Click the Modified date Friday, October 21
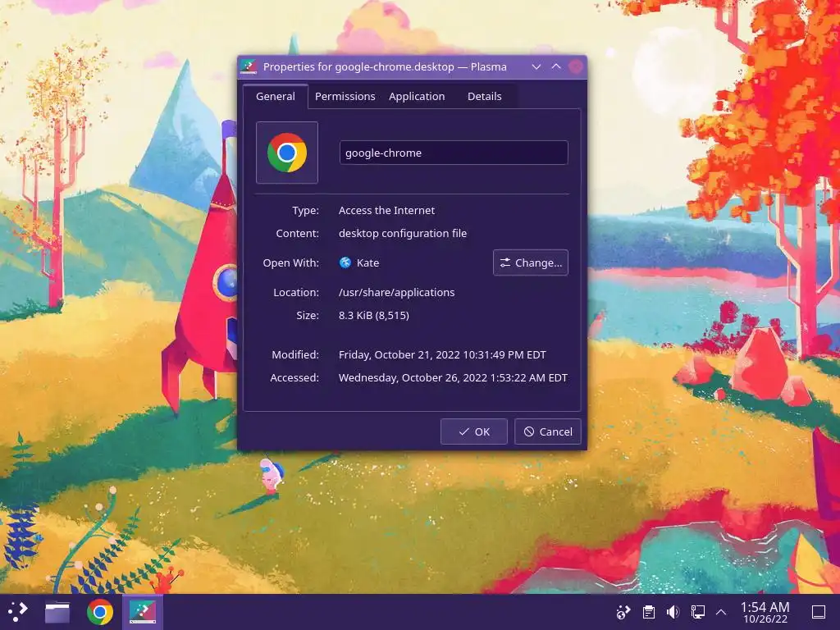Screen dimensions: 840x630 coord(442,354)
